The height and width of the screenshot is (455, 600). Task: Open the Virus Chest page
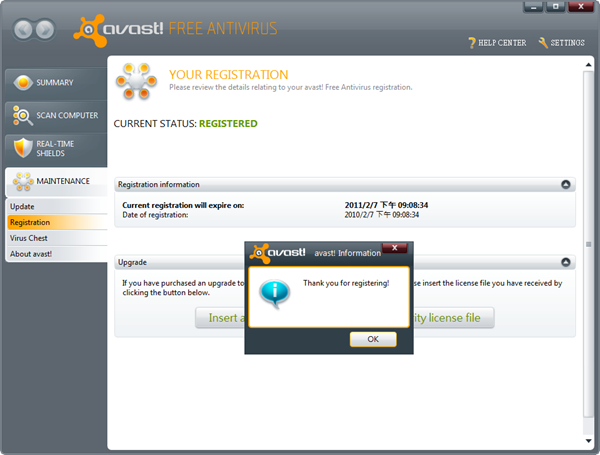(x=57, y=238)
